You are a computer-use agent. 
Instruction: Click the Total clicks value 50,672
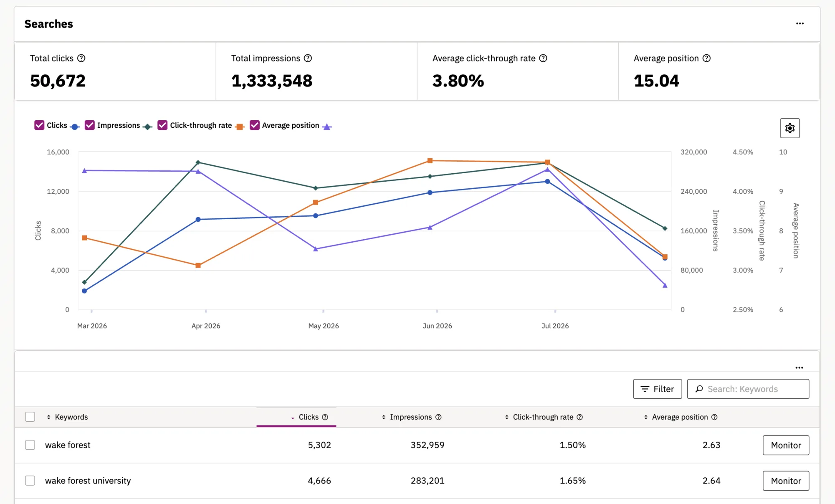tap(58, 81)
